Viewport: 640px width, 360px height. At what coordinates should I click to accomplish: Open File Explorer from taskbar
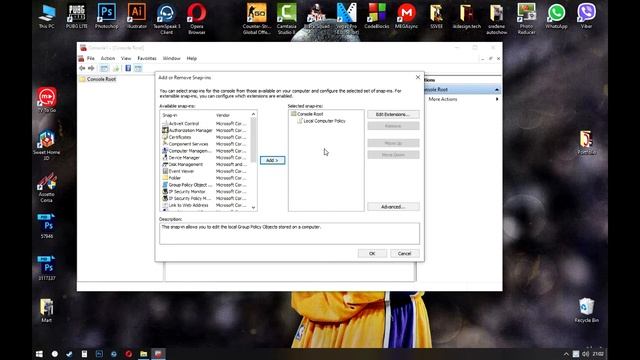coord(143,354)
